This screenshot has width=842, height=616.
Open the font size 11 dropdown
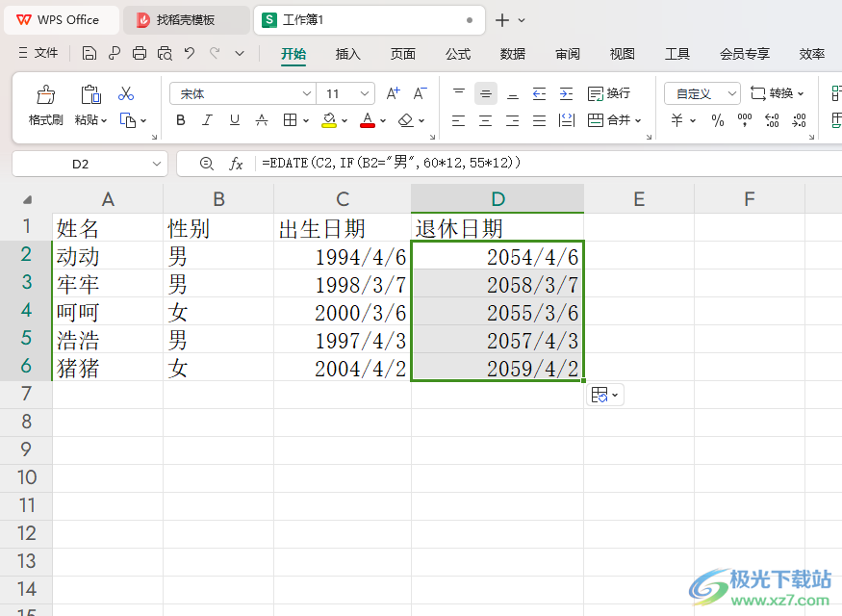pyautogui.click(x=365, y=93)
